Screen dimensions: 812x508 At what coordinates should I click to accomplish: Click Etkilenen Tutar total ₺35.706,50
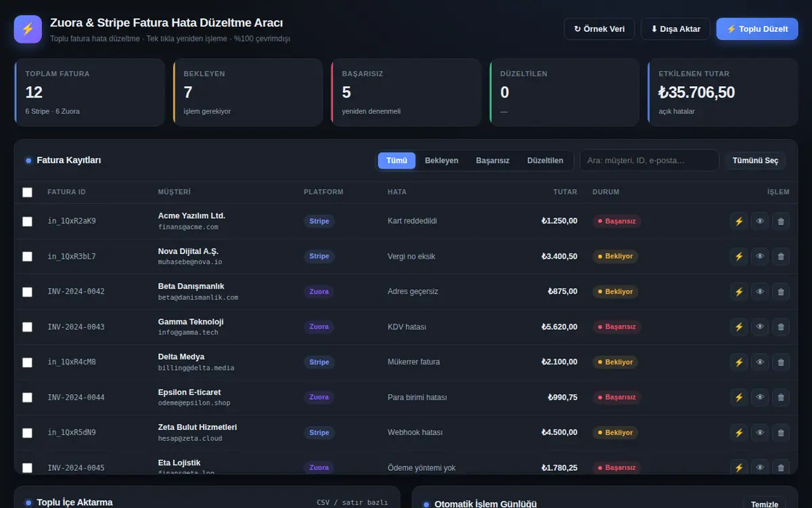coord(696,92)
